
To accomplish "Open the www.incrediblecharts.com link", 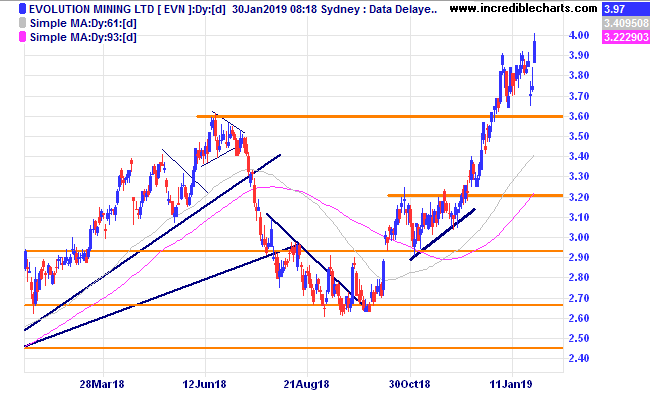I will coord(524,8).
